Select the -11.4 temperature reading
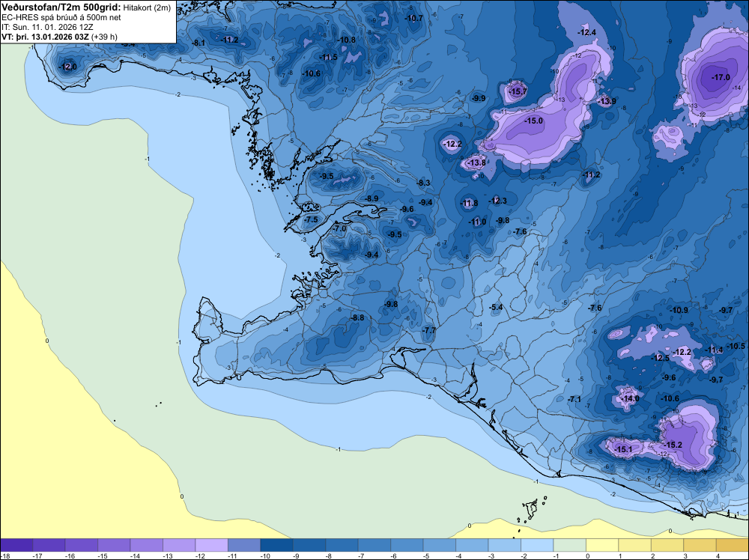Image resolution: width=749 pixels, height=560 pixels. pos(715,350)
